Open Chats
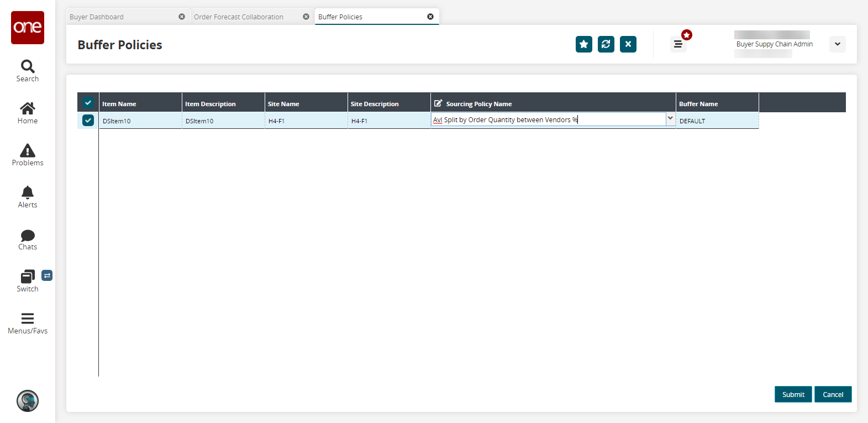The width and height of the screenshot is (868, 423). click(28, 239)
